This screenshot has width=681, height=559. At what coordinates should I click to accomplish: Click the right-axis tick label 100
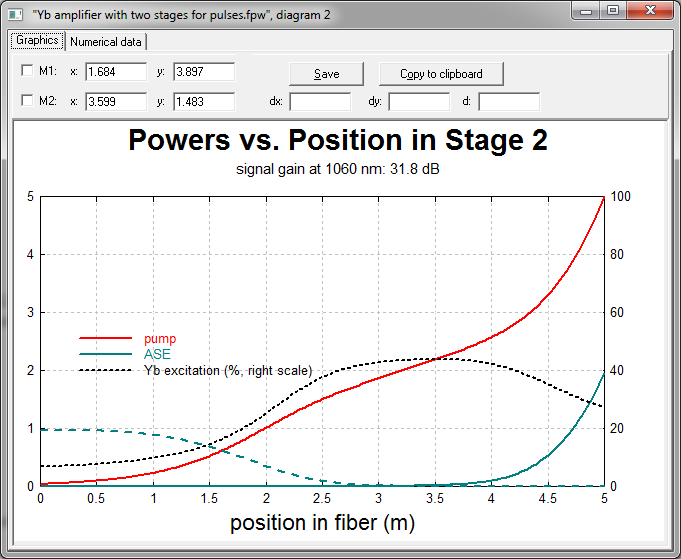click(x=621, y=196)
